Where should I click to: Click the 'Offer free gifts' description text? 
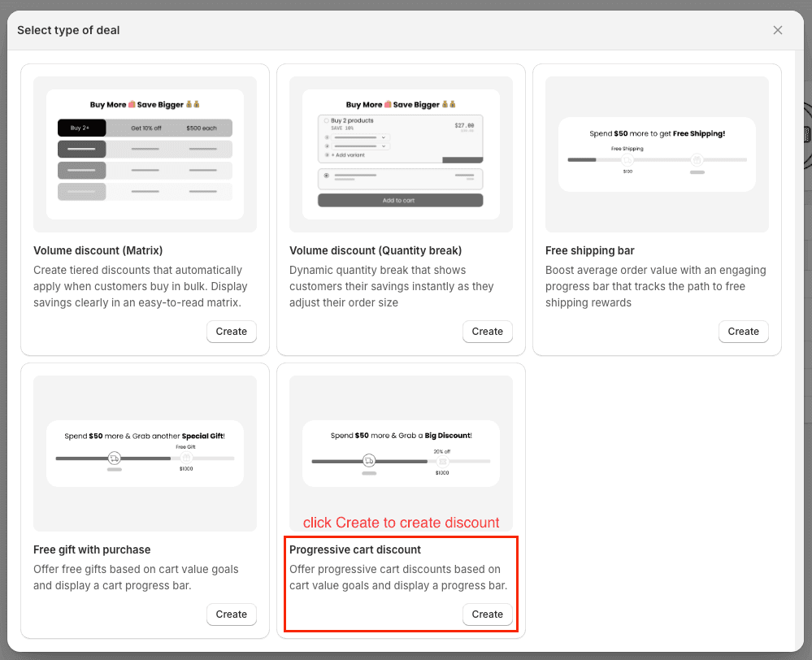[136, 577]
